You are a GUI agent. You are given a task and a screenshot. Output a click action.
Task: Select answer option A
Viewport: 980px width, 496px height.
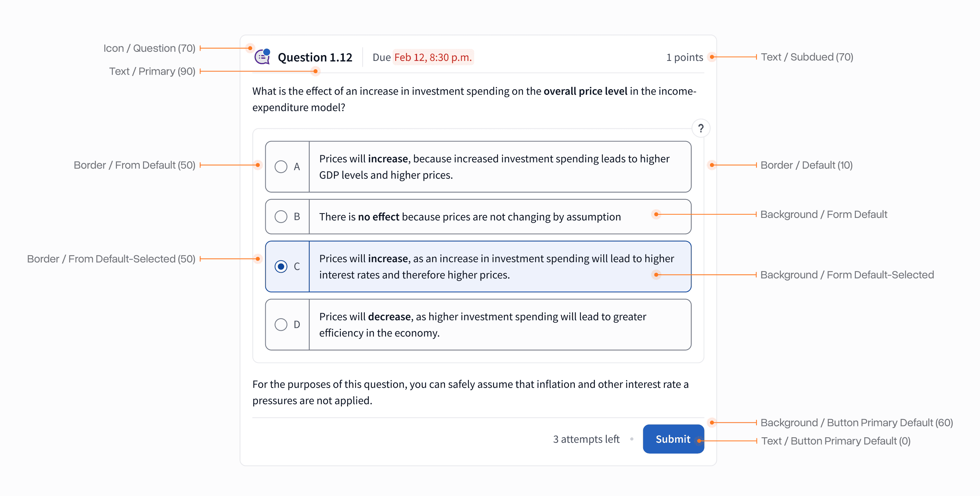point(281,166)
